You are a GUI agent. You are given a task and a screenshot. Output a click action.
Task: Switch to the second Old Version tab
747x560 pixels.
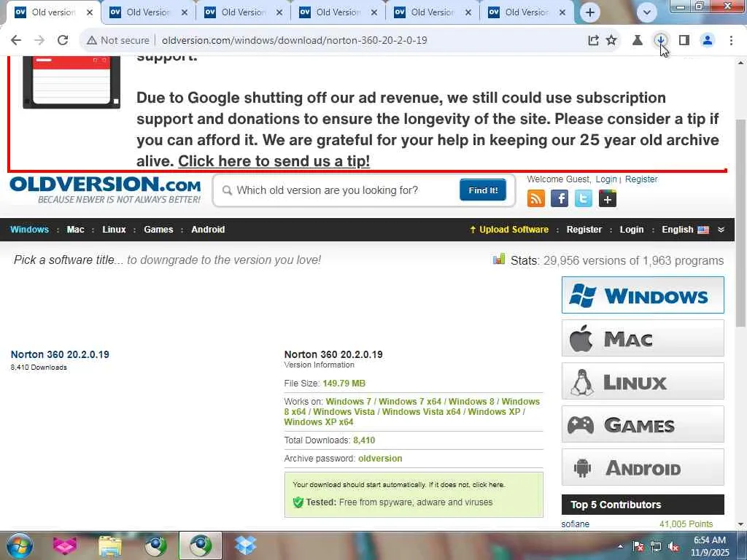pos(147,12)
